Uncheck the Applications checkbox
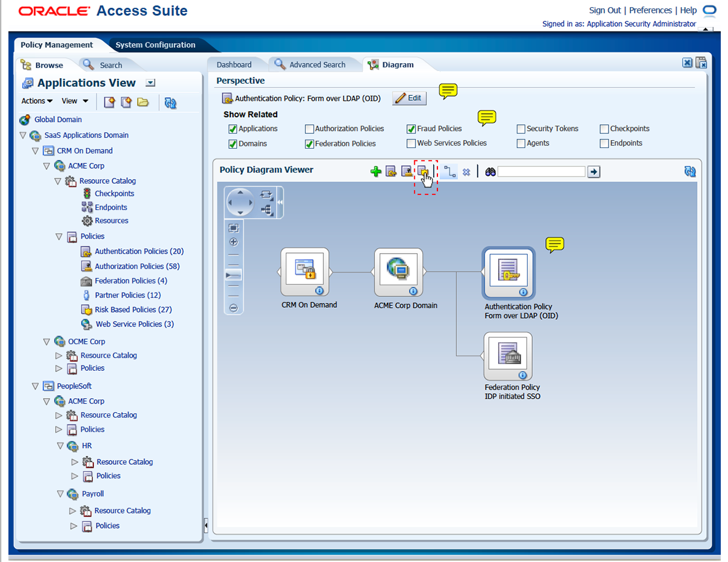This screenshot has height=562, width=728. [232, 129]
